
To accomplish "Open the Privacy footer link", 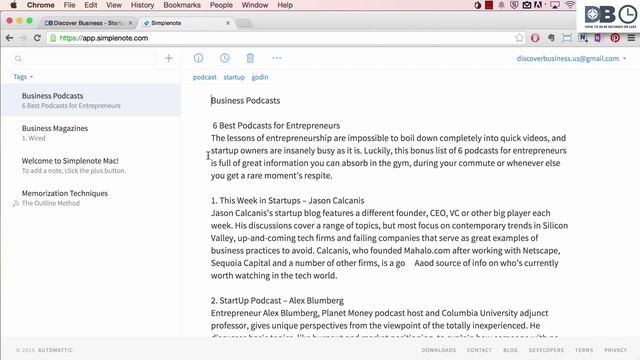I will click(x=616, y=350).
